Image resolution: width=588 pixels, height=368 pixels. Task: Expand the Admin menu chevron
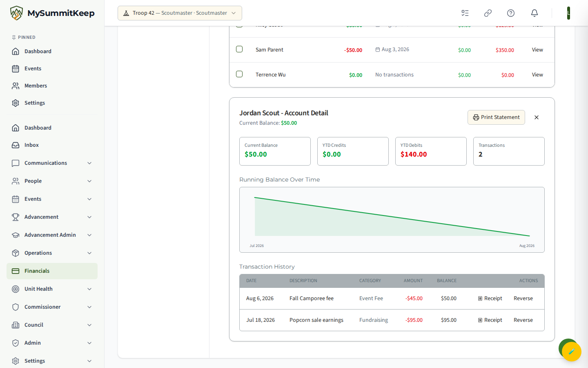coord(89,343)
